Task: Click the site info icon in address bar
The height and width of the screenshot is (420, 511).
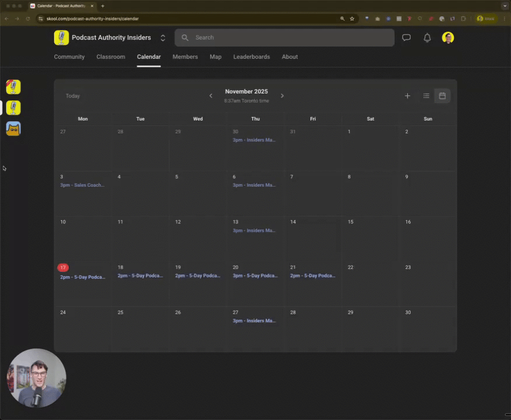Action: click(40, 19)
